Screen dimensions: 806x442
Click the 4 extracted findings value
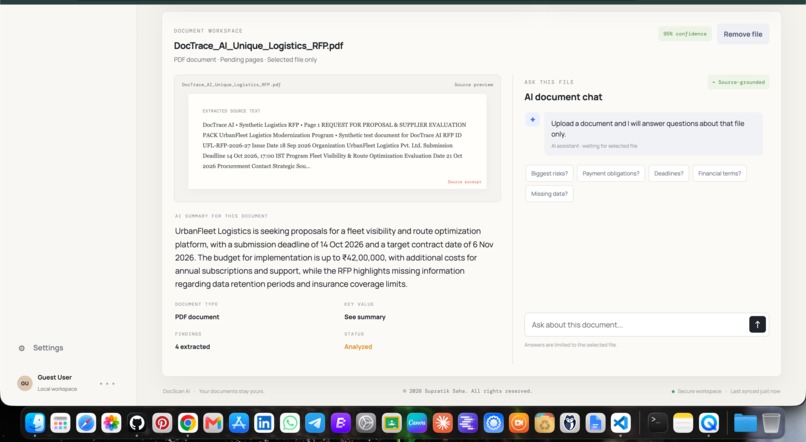tap(192, 347)
